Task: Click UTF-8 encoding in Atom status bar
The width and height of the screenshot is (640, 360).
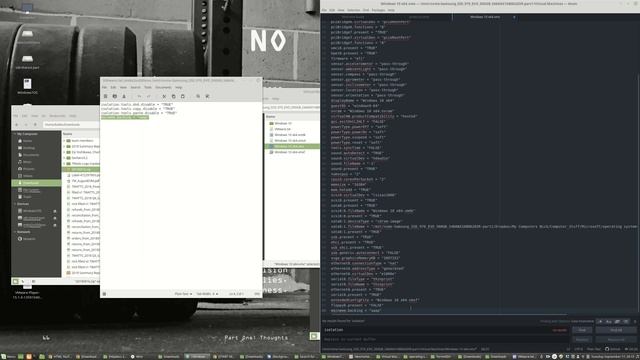Action: pos(579,349)
